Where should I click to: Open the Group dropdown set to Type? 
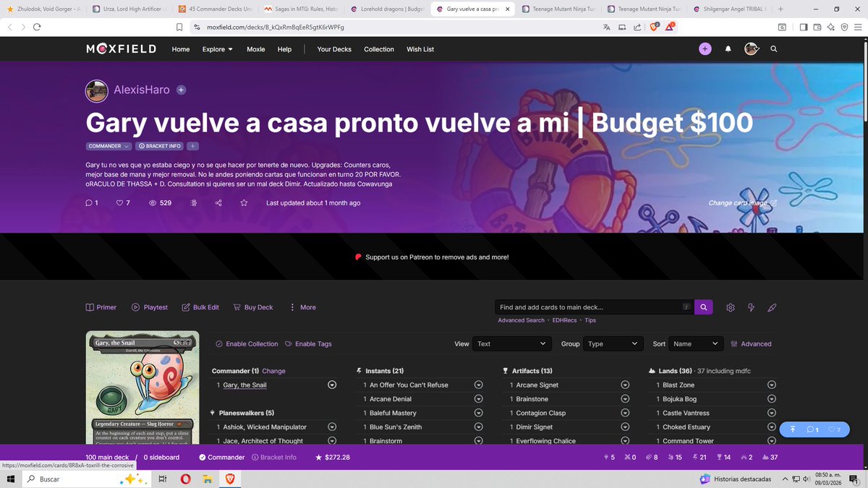[613, 344]
